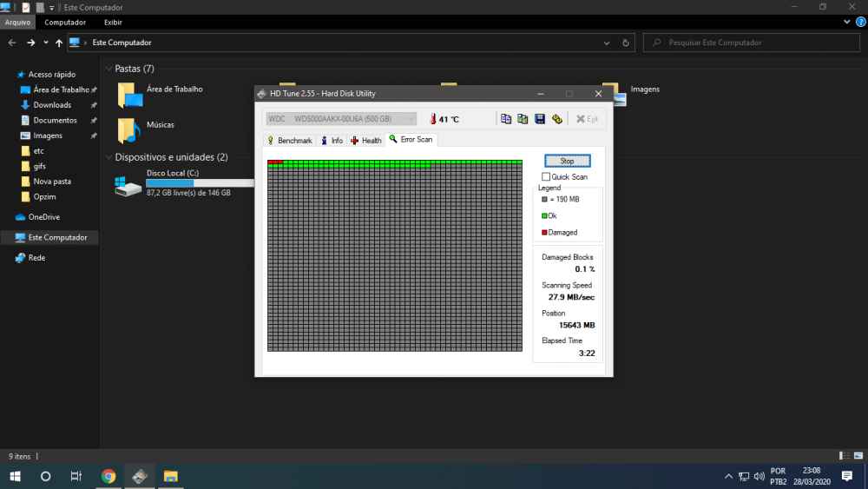Open the notification center icon
868x489 pixels.
click(x=846, y=476)
